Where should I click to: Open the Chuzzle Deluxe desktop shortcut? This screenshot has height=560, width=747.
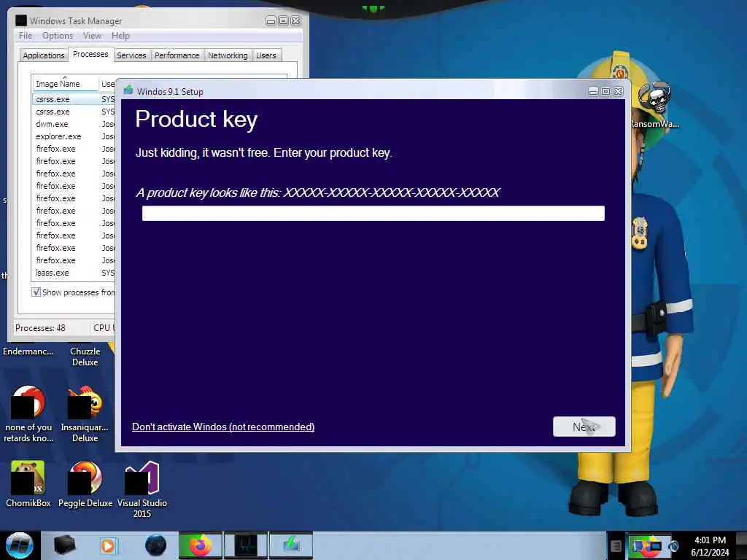[x=85, y=356]
